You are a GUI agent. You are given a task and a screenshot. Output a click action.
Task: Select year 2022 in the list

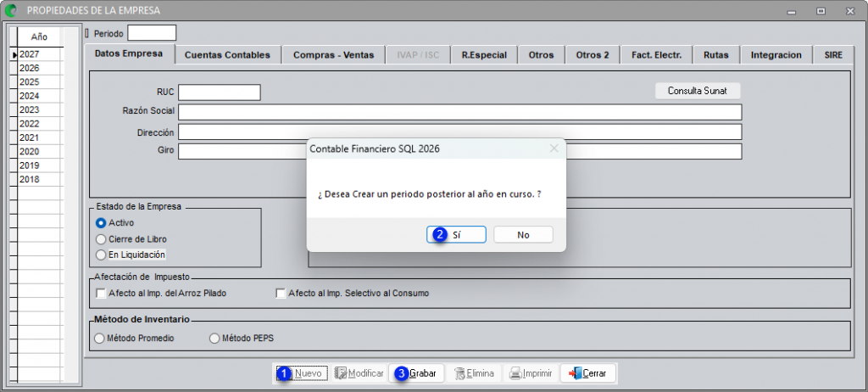(x=40, y=124)
